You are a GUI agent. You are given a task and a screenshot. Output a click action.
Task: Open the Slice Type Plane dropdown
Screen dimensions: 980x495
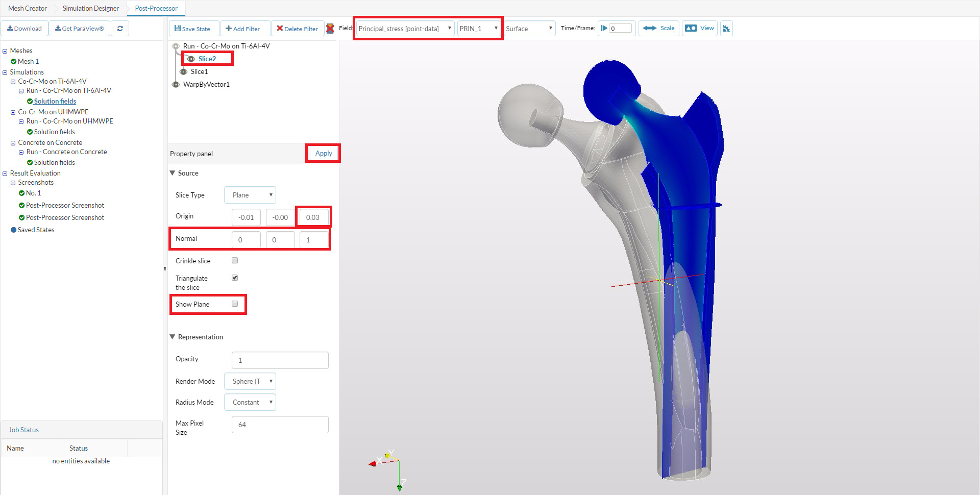click(250, 195)
